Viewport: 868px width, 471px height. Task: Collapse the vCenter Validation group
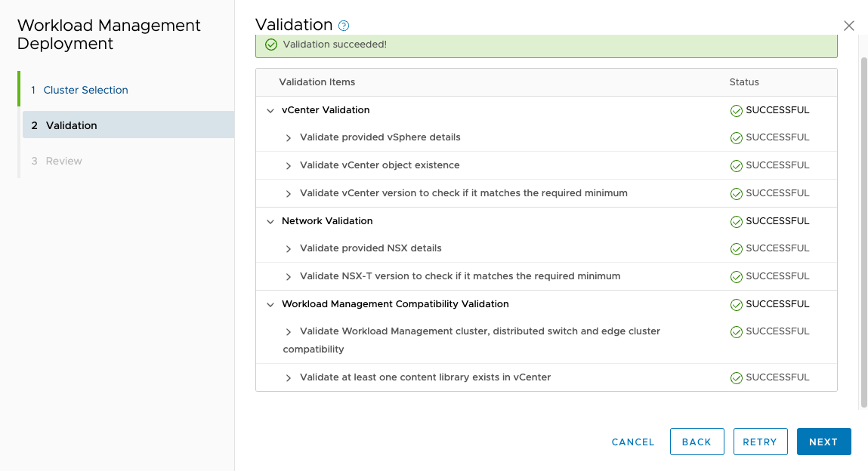point(270,110)
